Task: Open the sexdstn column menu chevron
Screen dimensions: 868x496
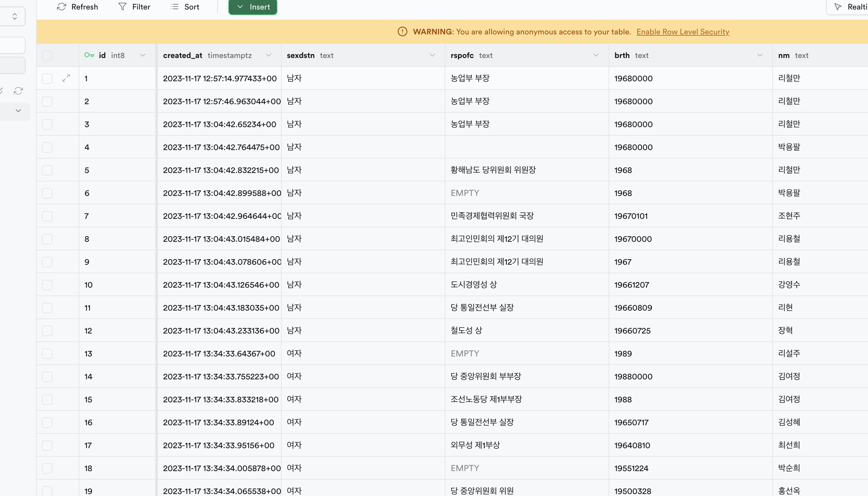Action: (x=432, y=55)
